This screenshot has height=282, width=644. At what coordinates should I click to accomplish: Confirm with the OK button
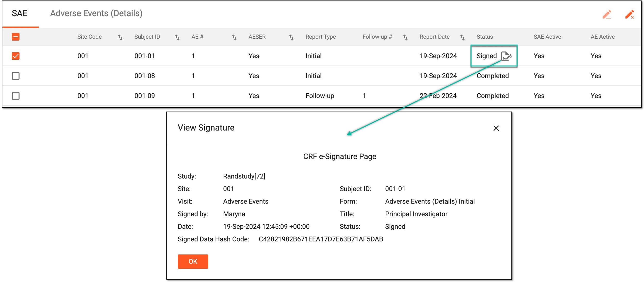pos(193,261)
